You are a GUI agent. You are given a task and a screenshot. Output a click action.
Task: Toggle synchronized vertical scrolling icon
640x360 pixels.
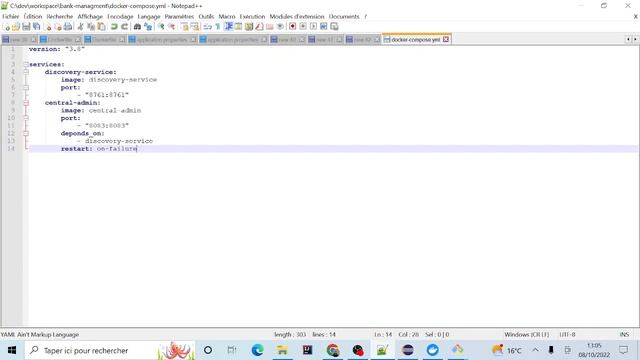(x=184, y=27)
